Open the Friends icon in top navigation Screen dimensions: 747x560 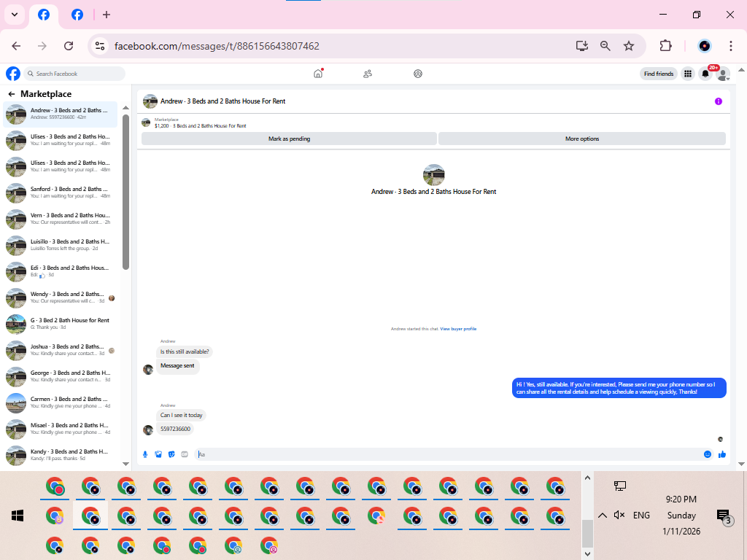368,74
